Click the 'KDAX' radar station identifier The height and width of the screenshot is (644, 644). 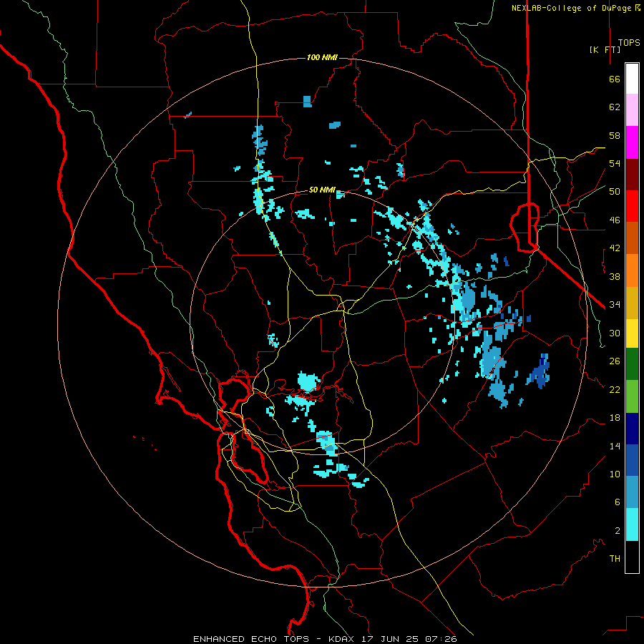pos(343,639)
